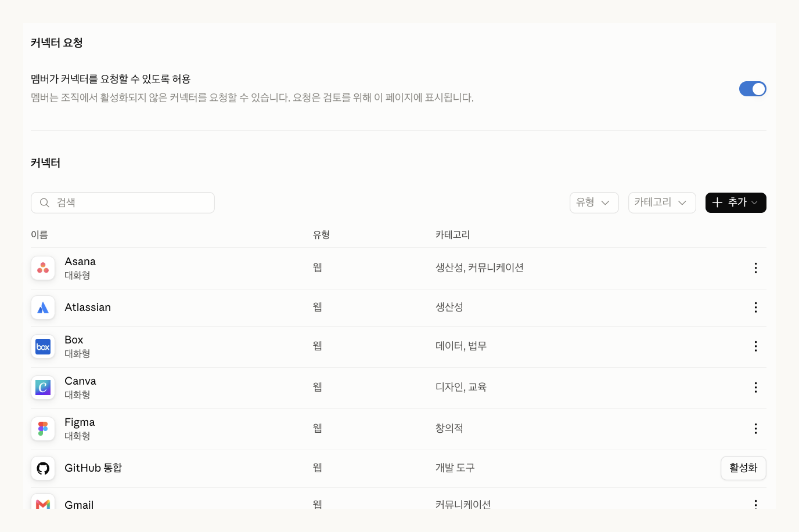Image resolution: width=799 pixels, height=532 pixels.
Task: Select the Canva connector name
Action: [x=80, y=381]
